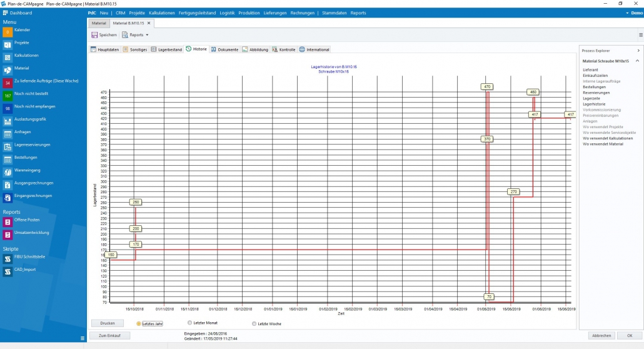The width and height of the screenshot is (644, 349).
Task: Click the blue 98 not-received badge
Action: [x=8, y=109]
